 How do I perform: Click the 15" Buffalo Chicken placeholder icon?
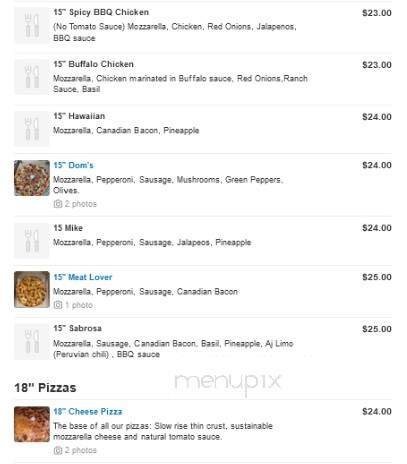click(32, 77)
